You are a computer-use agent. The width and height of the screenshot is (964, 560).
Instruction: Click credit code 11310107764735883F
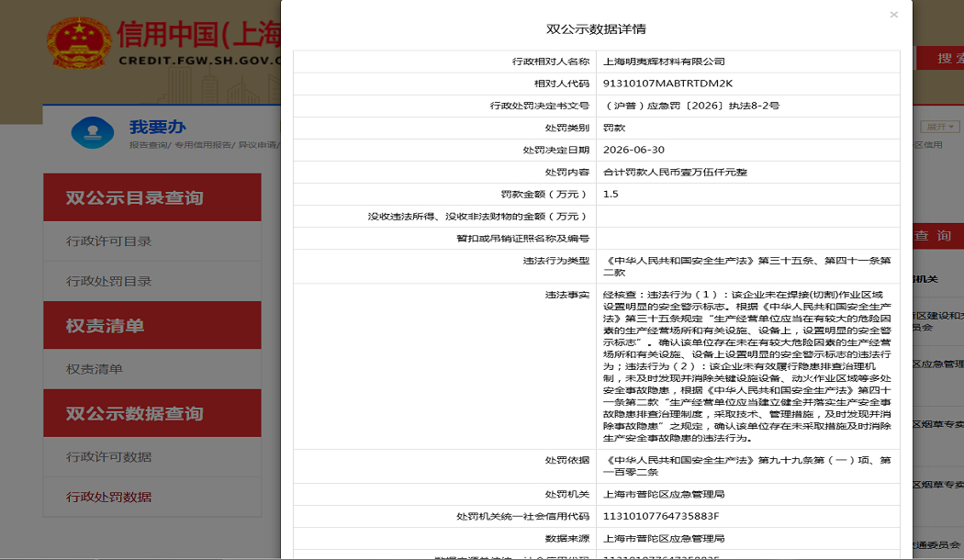click(x=661, y=516)
